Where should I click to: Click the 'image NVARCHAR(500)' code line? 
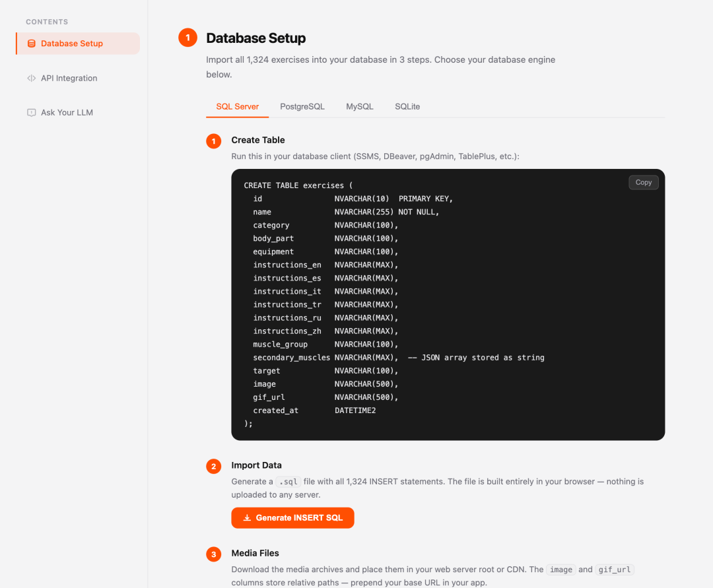pyautogui.click(x=325, y=384)
